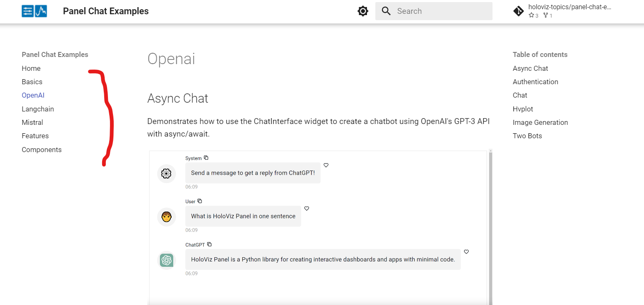Screen dimensions: 644x305
Task: Open the settings gear in the top bar
Action: [x=362, y=11]
